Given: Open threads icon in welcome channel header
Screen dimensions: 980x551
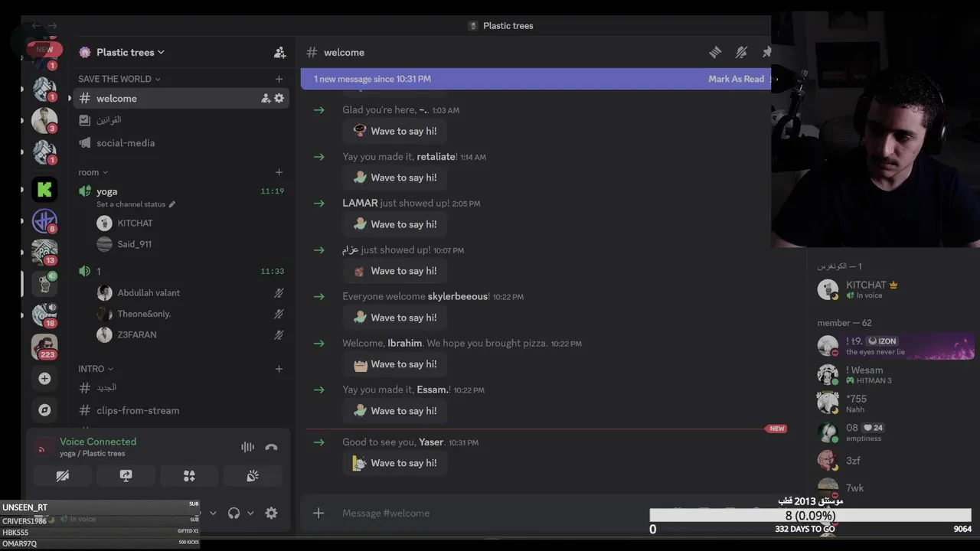Looking at the screenshot, I should pyautogui.click(x=715, y=52).
